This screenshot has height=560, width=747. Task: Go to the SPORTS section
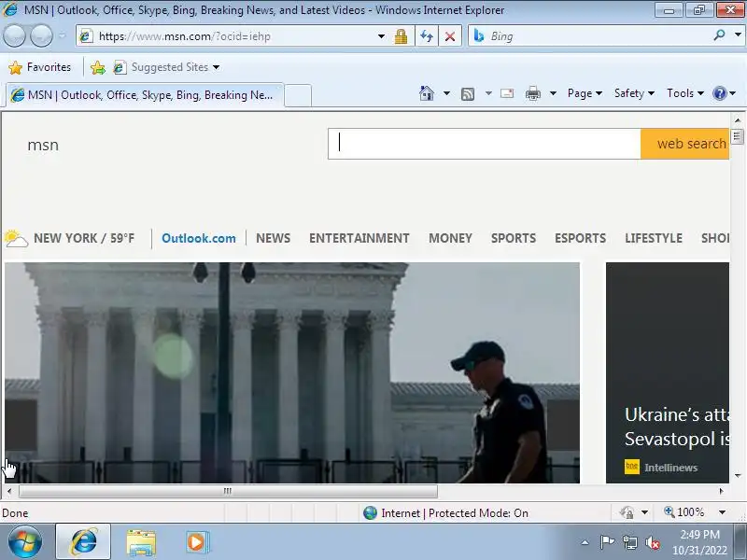click(x=514, y=238)
